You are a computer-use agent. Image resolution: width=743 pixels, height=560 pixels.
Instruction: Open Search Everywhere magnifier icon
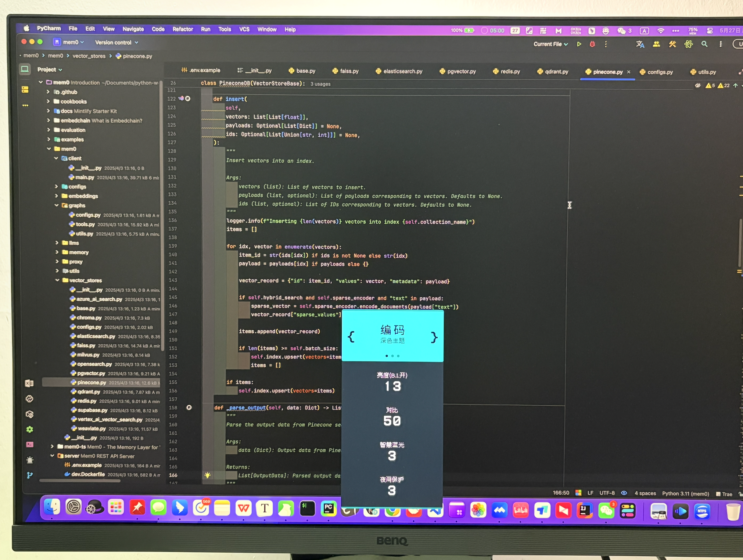[704, 44]
